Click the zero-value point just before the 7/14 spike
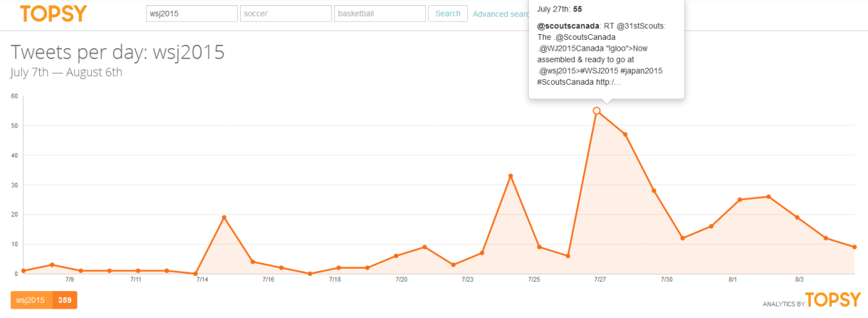Screen dimensions: 868x318 click(x=195, y=274)
